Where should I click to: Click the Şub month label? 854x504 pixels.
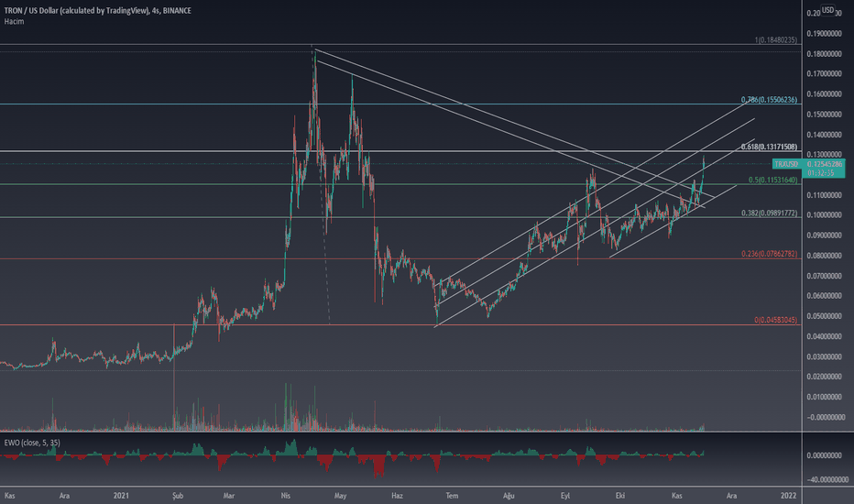(178, 495)
